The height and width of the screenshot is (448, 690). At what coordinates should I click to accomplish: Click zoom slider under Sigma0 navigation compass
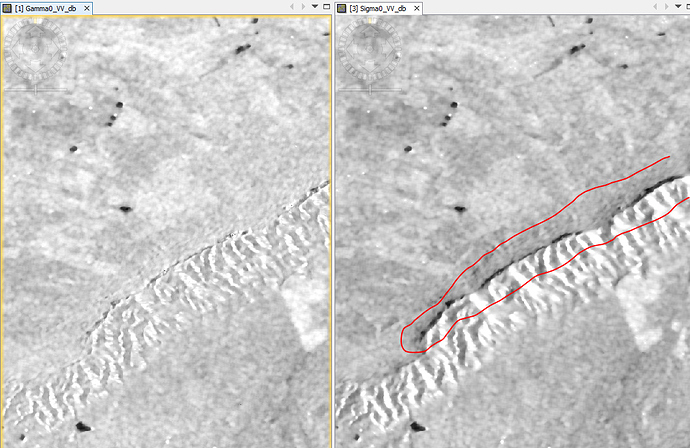pos(370,90)
